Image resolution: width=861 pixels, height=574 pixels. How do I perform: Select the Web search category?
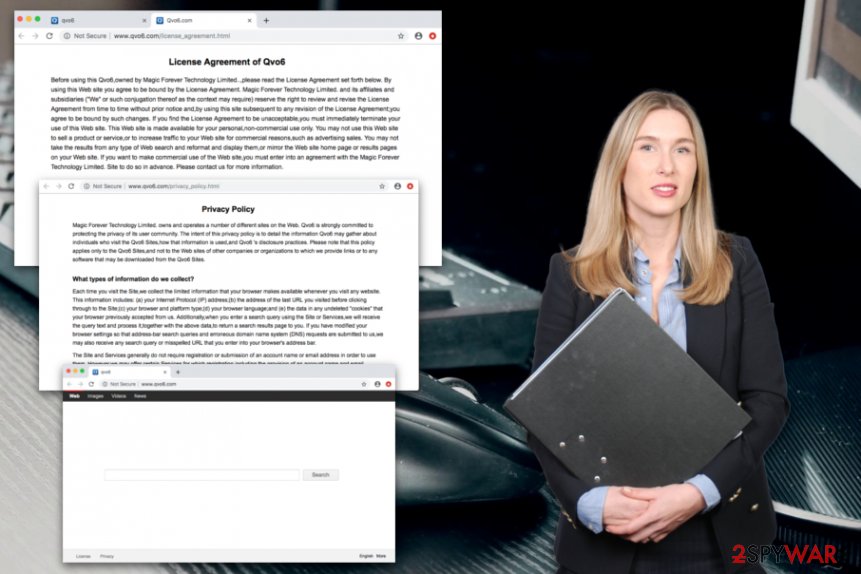(x=75, y=396)
